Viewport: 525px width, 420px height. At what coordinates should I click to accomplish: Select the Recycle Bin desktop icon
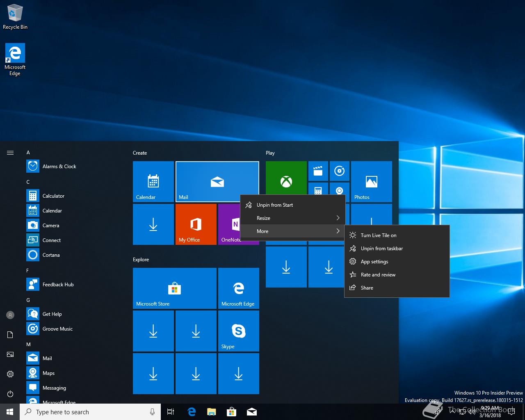click(15, 17)
